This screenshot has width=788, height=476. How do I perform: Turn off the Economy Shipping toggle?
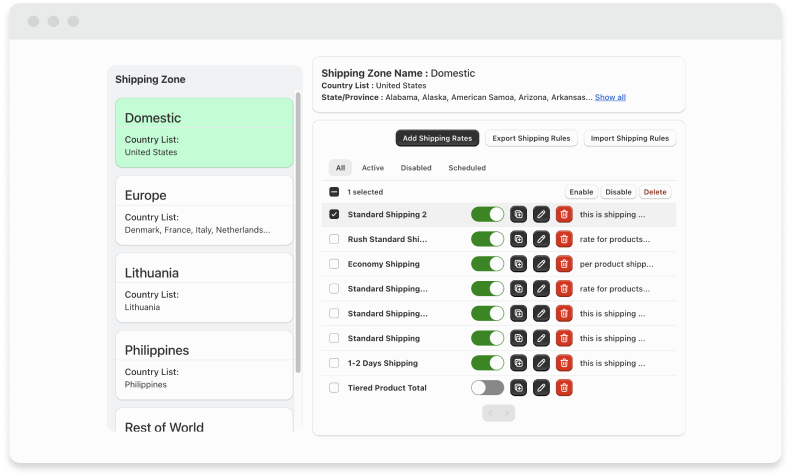487,264
